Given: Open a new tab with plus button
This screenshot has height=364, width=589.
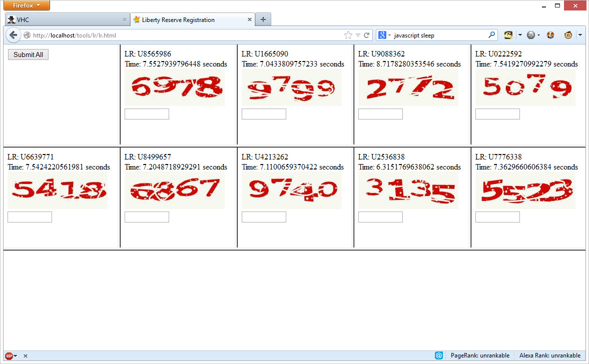Looking at the screenshot, I should tap(263, 19).
